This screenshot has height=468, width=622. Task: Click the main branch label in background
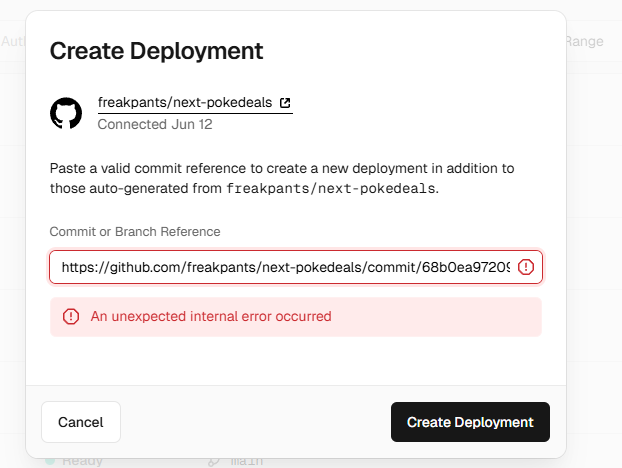(246, 461)
